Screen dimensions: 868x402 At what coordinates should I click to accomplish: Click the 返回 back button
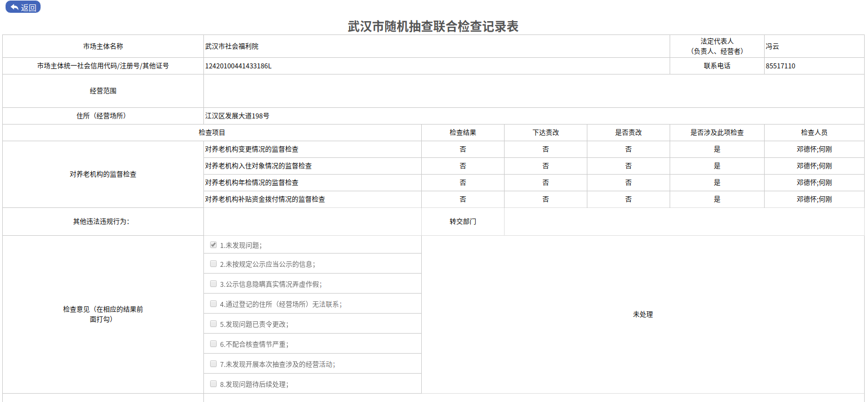23,7
